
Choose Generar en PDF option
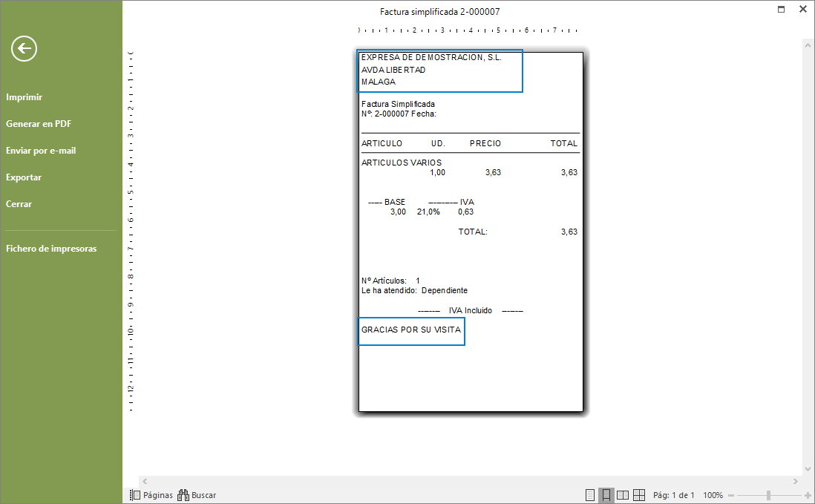point(39,124)
